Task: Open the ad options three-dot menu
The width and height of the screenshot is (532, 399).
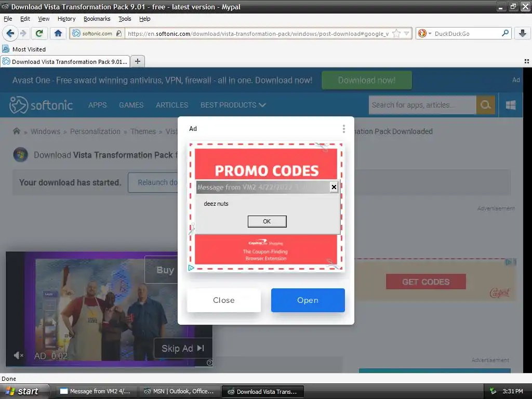Action: tap(344, 129)
